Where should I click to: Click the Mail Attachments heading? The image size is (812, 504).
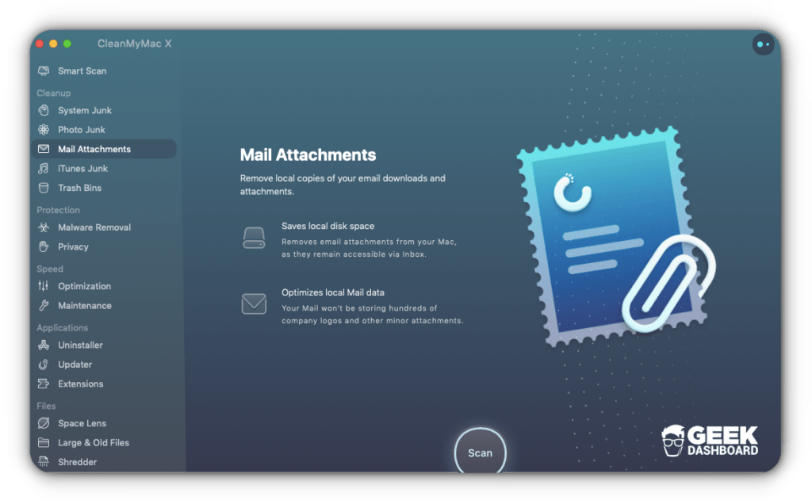coord(308,155)
